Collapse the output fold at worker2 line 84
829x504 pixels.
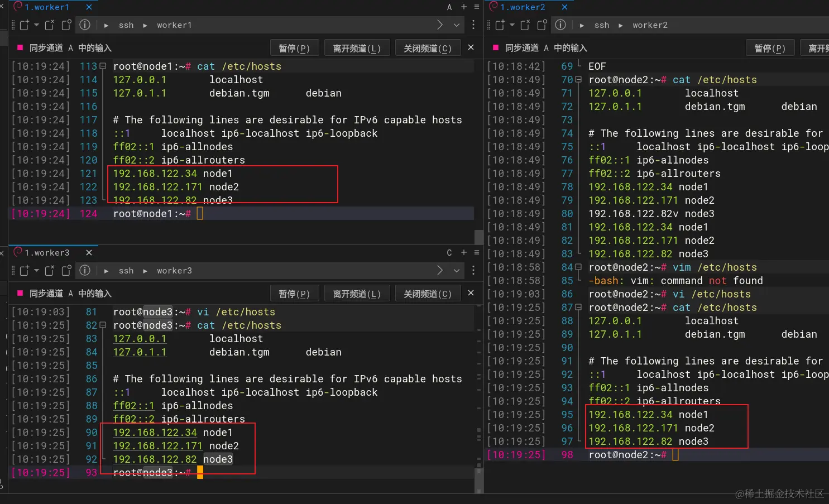[x=578, y=267]
